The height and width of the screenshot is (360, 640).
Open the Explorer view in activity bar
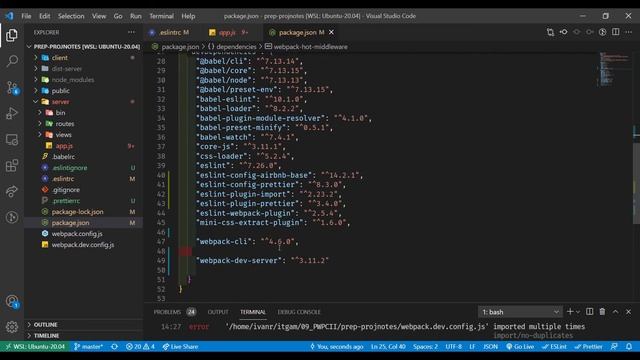pos(12,36)
